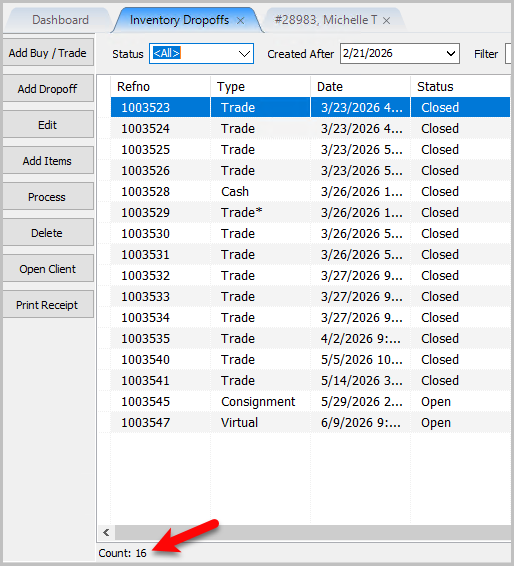Click the Add Dropoff button
The width and height of the screenshot is (514, 566).
tap(48, 89)
